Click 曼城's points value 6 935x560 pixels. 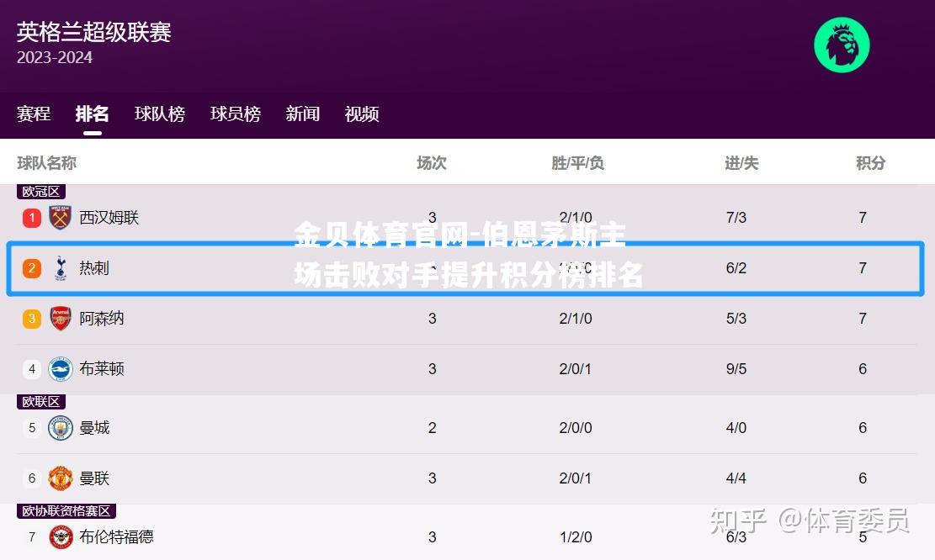pyautogui.click(x=863, y=428)
